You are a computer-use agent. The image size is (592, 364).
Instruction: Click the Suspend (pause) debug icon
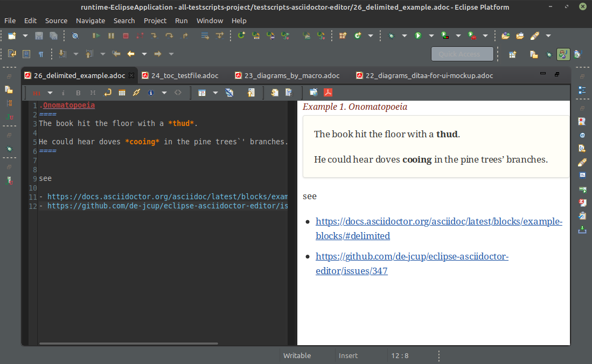coord(111,36)
